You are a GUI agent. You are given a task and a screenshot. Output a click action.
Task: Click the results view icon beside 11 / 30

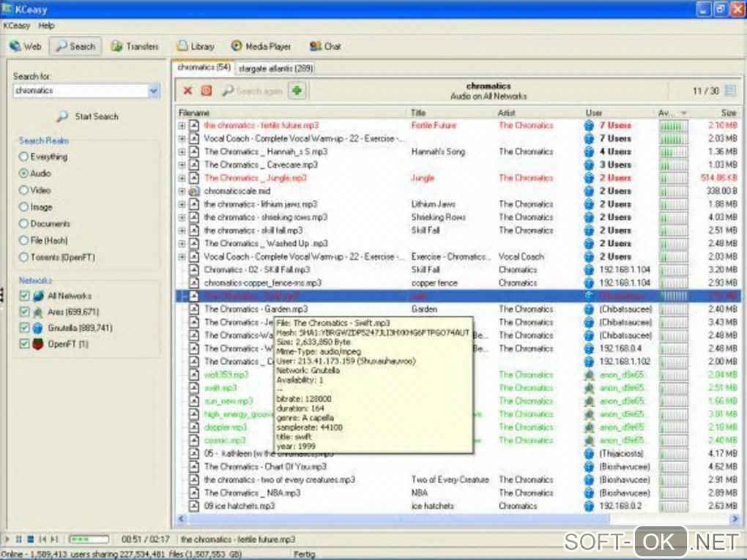[730, 91]
